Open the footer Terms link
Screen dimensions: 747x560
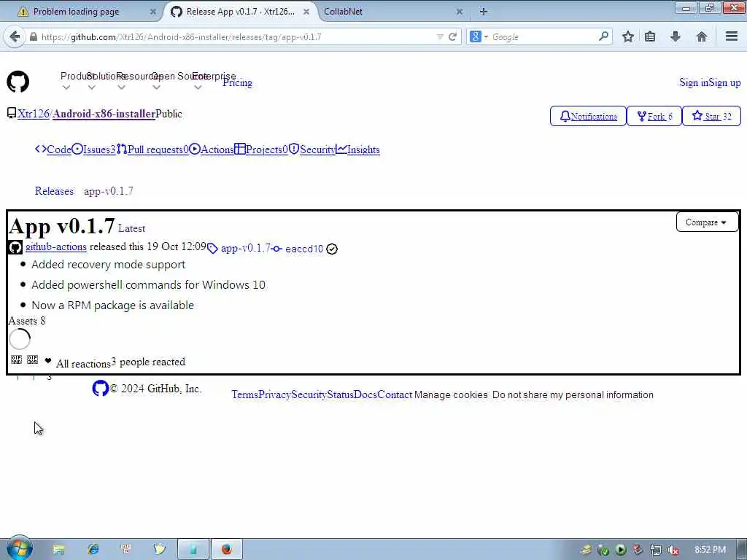(245, 394)
